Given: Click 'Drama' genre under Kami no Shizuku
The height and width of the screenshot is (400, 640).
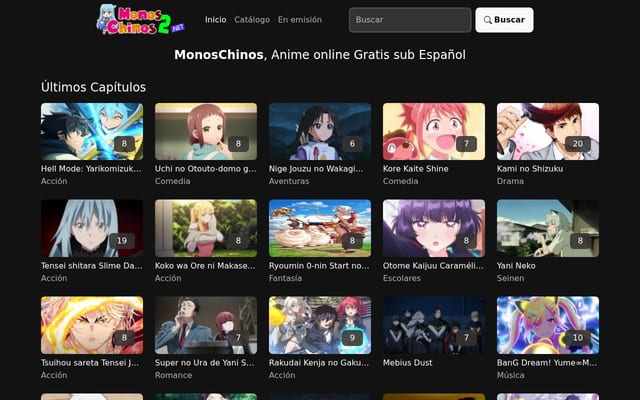Looking at the screenshot, I should pyautogui.click(x=510, y=181).
